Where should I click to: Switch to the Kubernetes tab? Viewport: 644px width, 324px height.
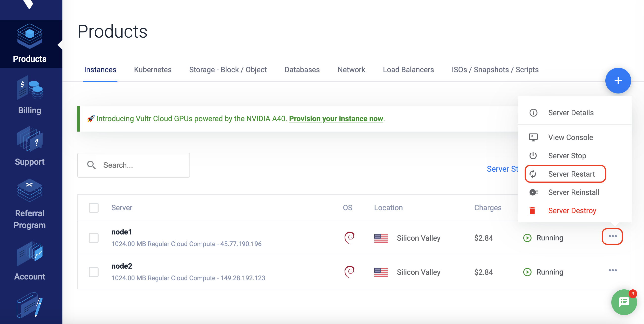coord(153,70)
